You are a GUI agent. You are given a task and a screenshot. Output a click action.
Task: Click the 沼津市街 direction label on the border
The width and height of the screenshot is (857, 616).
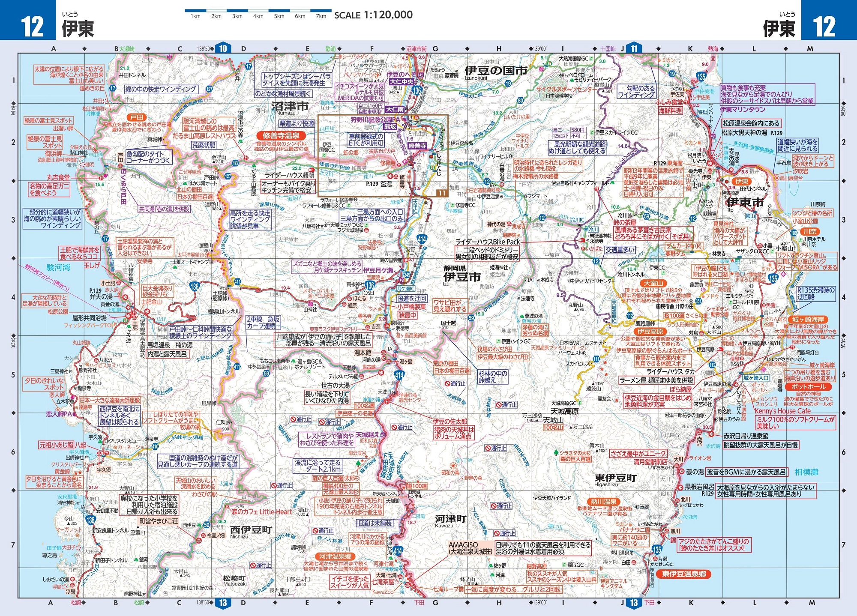(x=416, y=49)
